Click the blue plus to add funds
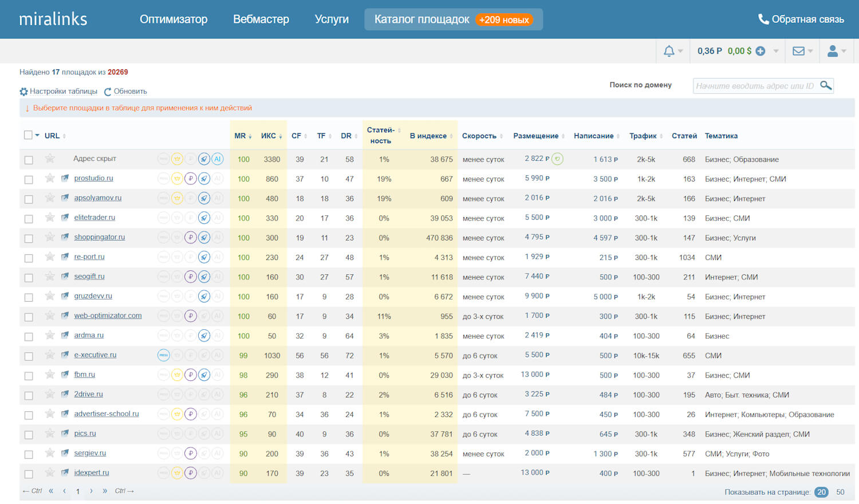Viewport: 859px width, 504px height. click(x=761, y=51)
